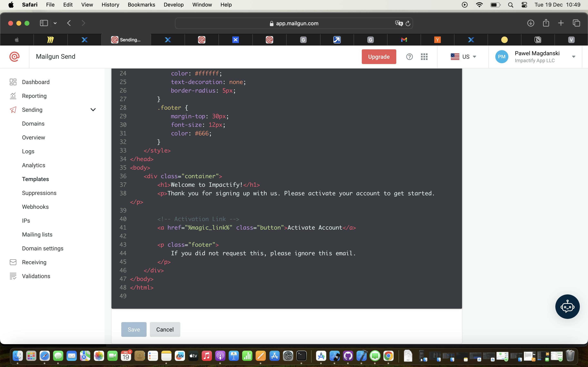
Task: Switch to the Gmail tab
Action: coord(404,40)
